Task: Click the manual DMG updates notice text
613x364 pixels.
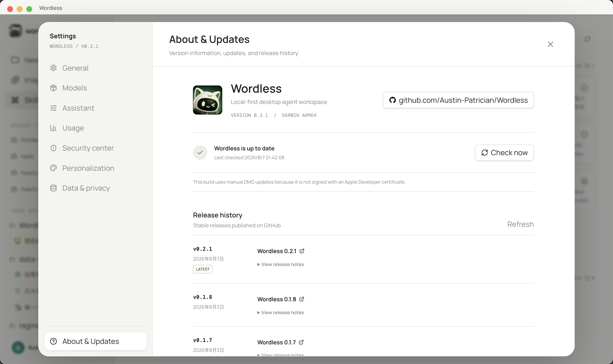Action: point(299,182)
